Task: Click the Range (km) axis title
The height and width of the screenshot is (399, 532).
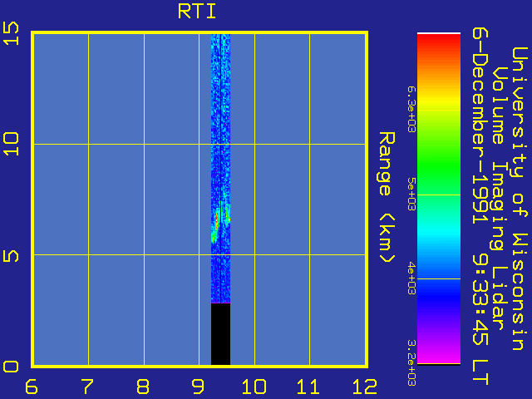Action: point(387,197)
